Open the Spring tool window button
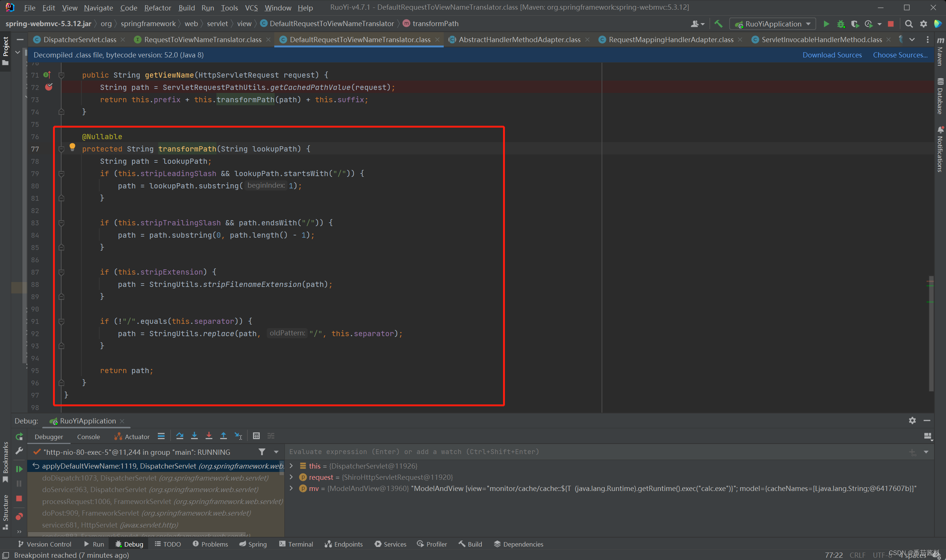 coord(253,544)
